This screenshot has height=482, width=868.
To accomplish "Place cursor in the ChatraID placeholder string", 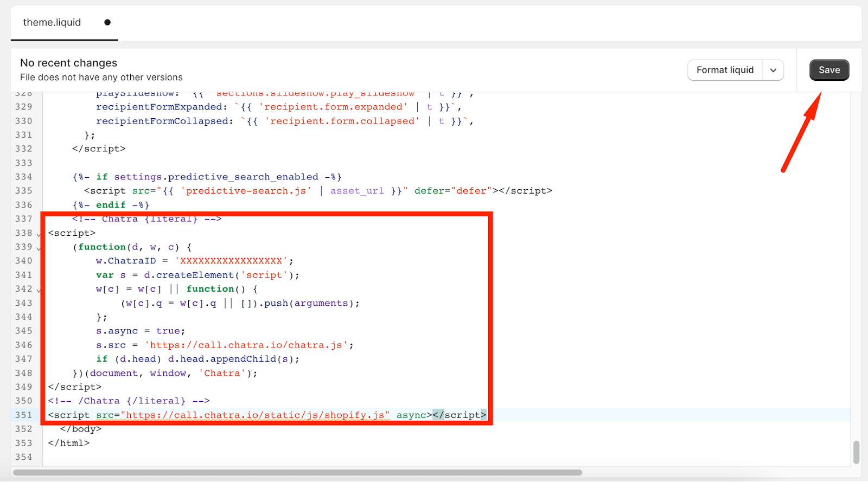I will (231, 261).
